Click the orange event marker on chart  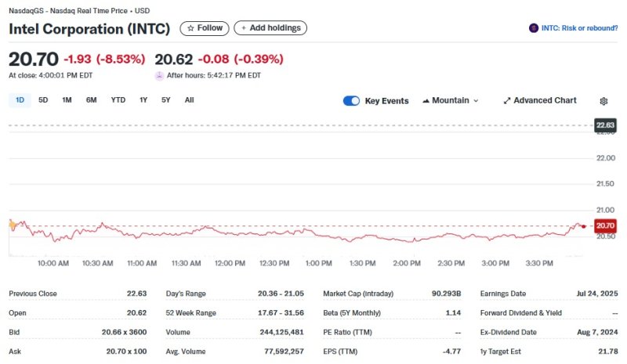[13, 224]
